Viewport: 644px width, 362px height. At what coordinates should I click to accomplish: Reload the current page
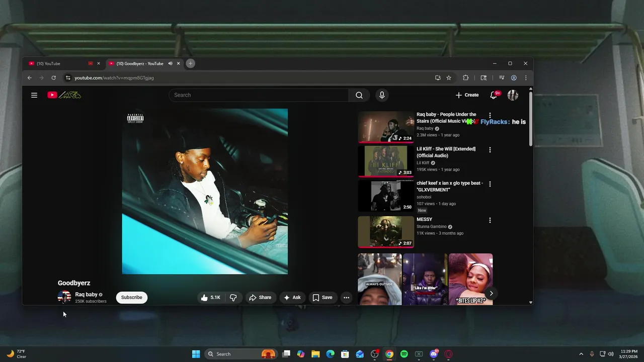click(x=53, y=78)
